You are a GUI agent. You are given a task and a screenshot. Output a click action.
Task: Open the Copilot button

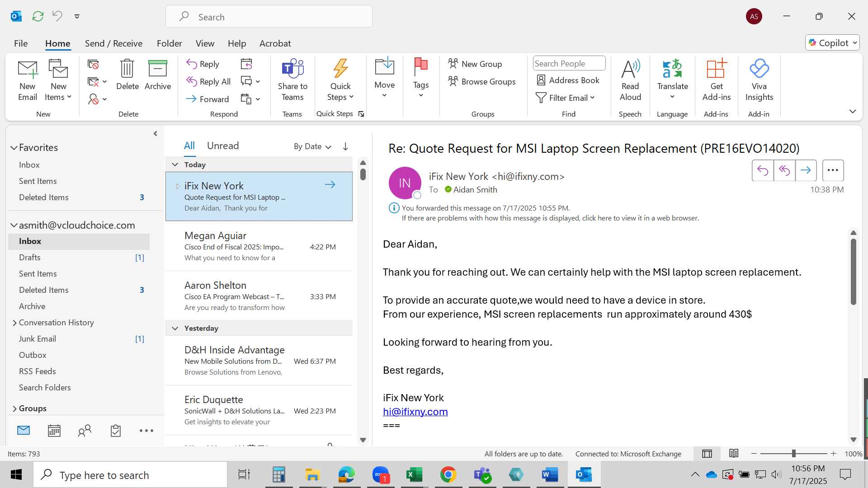[x=832, y=43]
